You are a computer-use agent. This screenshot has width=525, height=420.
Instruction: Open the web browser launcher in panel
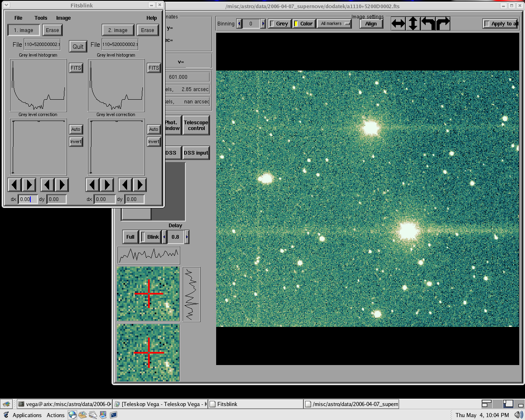point(72,415)
